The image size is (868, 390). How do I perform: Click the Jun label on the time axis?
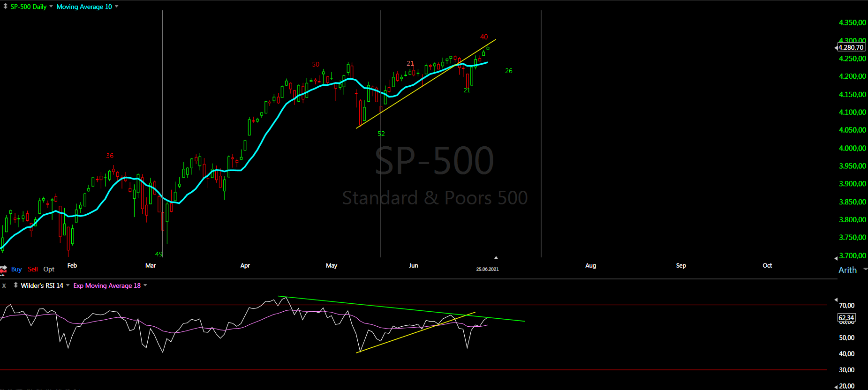pyautogui.click(x=413, y=265)
